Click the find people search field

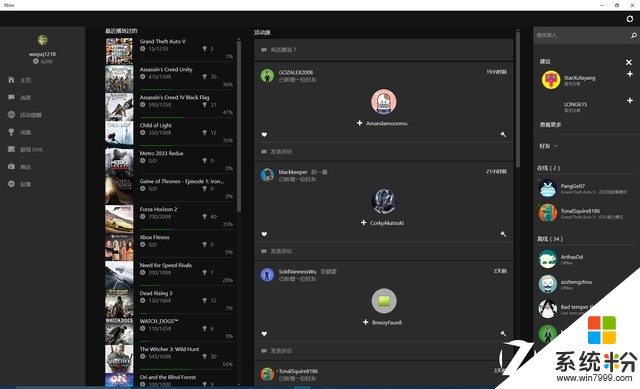click(x=582, y=36)
